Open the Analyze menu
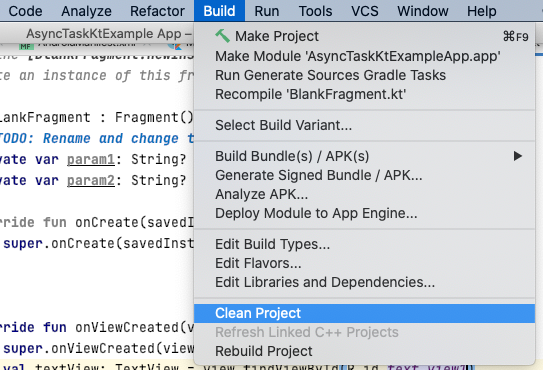This screenshot has width=543, height=370. pos(87,11)
